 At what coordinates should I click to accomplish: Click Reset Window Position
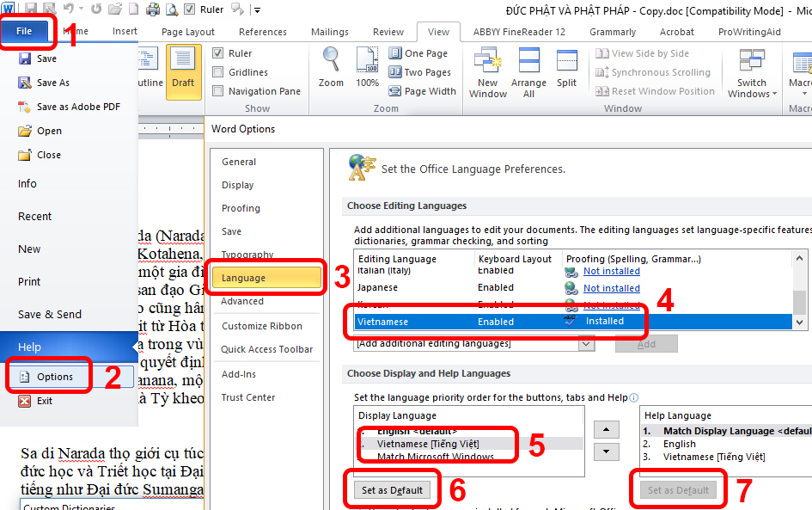pos(655,91)
